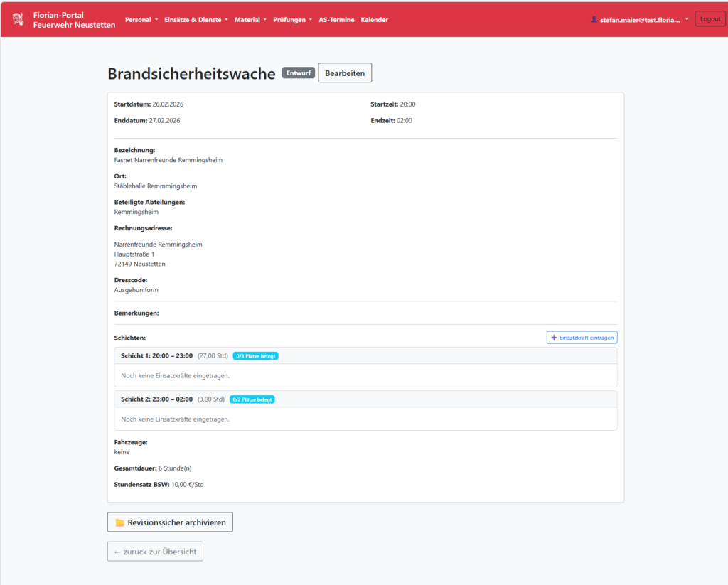Expand the Material menu
This screenshot has width=728, height=585.
pyautogui.click(x=250, y=20)
